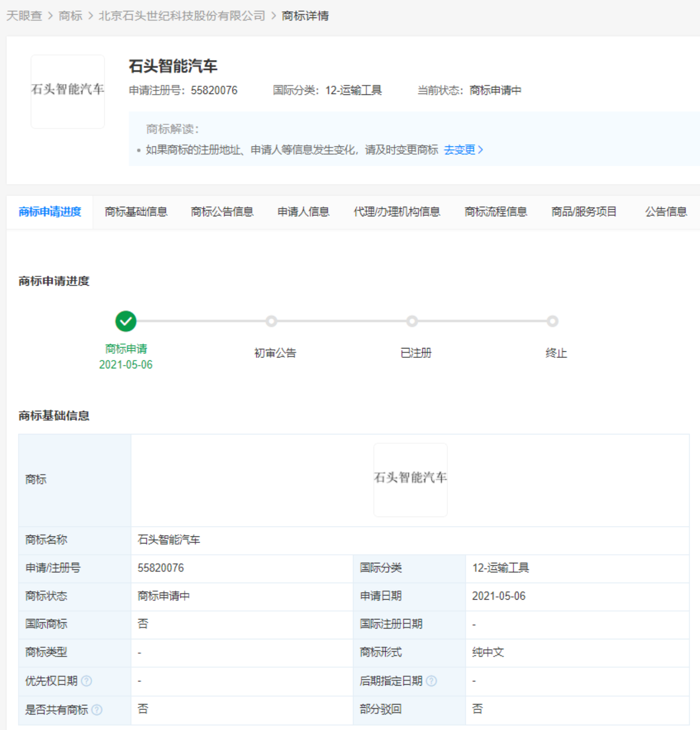The width and height of the screenshot is (700, 730).
Task: Click header status 当前状态: 商标申请中
Action: coord(469,90)
